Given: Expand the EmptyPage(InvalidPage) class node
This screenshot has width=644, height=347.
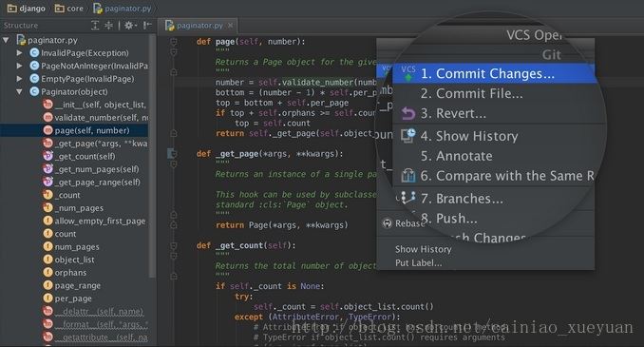Looking at the screenshot, I should [19, 79].
